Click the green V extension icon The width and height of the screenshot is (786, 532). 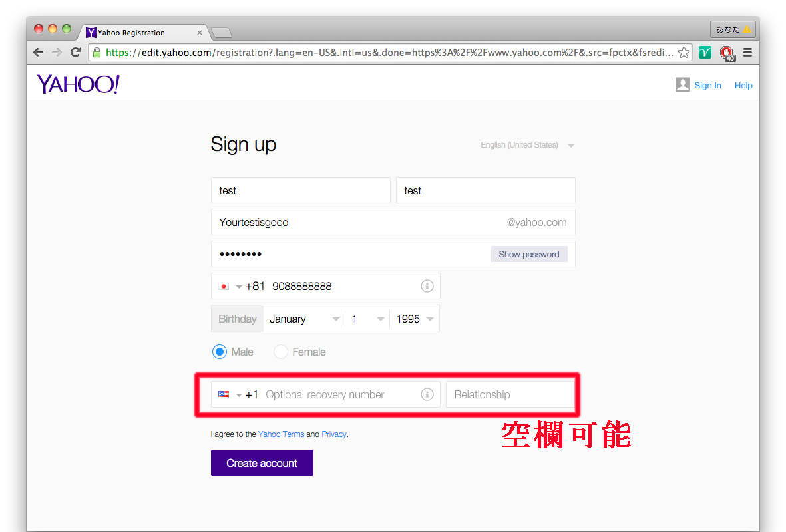tap(705, 52)
